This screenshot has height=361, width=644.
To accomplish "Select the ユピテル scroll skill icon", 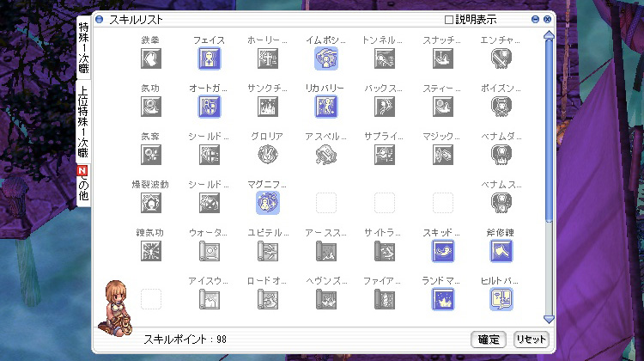I will tap(267, 251).
